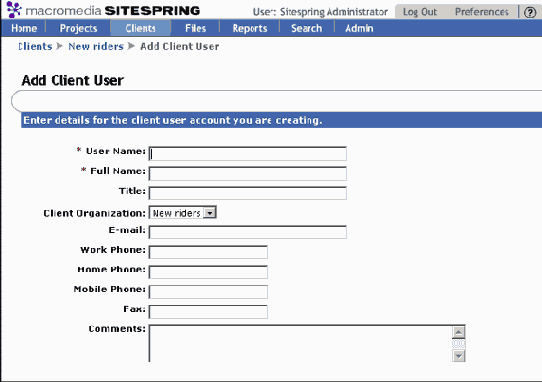
Task: Click the Comments scrollbar up arrow
Action: (x=458, y=333)
